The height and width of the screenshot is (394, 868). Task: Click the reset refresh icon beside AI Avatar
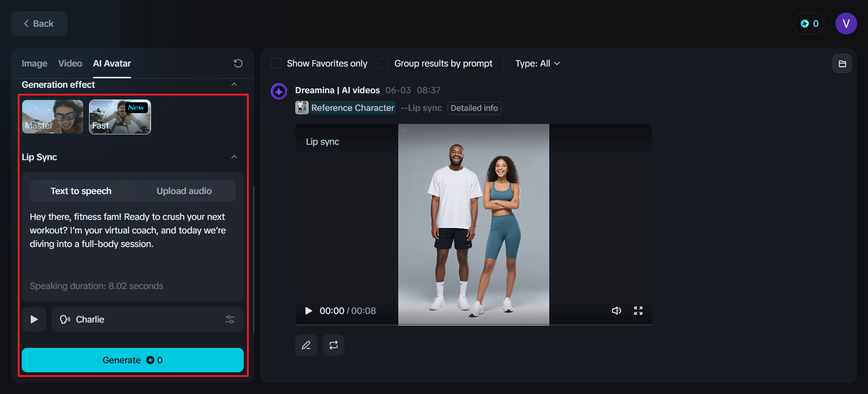[238, 63]
